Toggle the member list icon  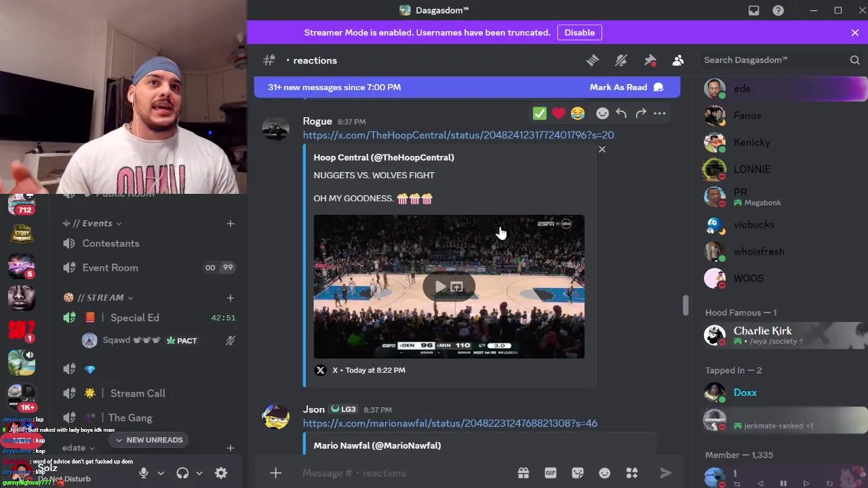[678, 60]
